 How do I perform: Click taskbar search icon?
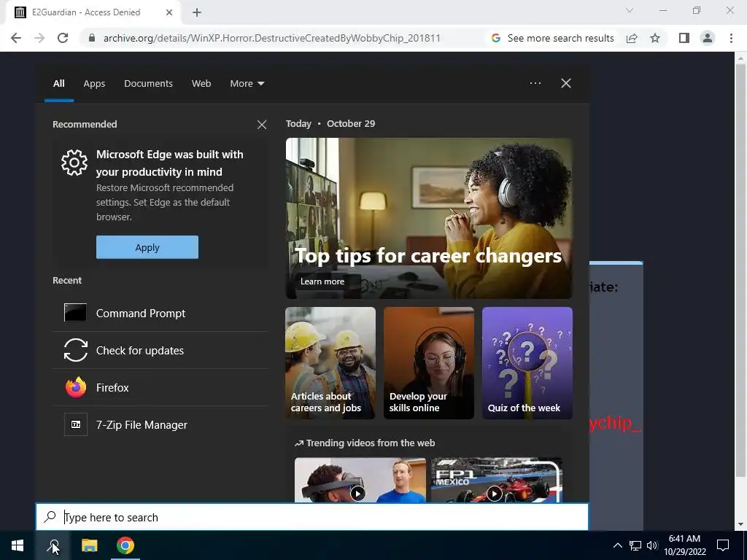click(53, 545)
